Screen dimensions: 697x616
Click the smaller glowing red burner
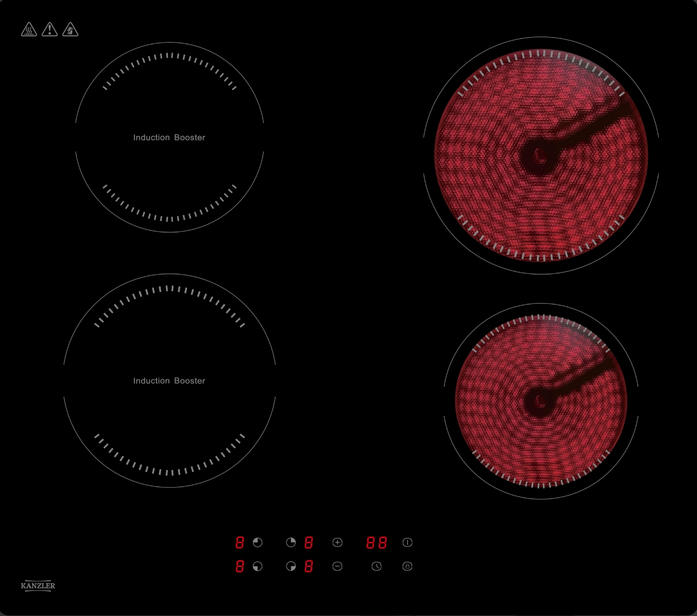tap(541, 401)
